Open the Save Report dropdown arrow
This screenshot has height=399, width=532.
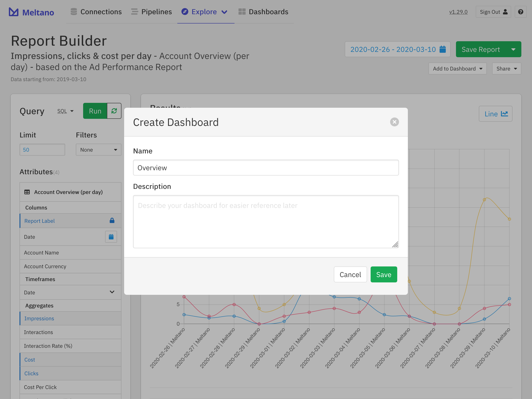[513, 49]
